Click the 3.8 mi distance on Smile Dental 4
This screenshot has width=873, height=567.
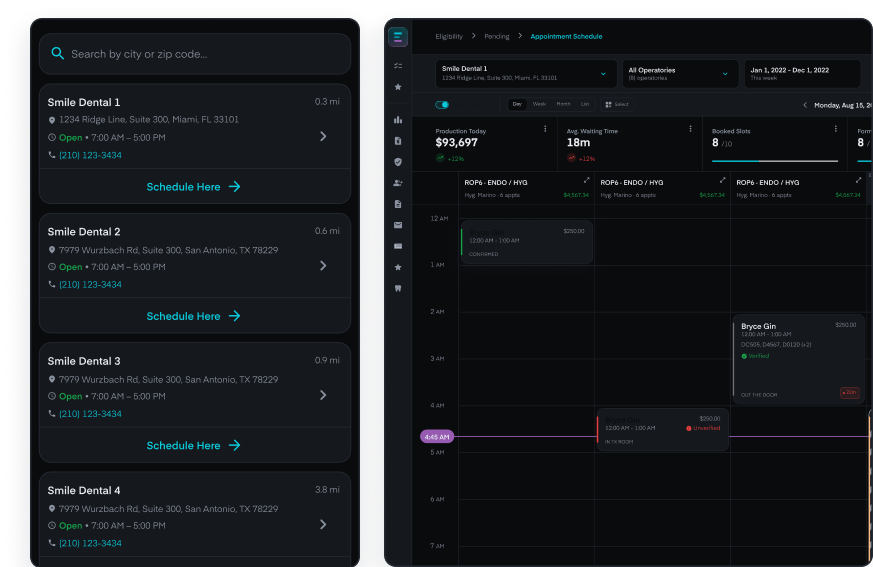[327, 490]
